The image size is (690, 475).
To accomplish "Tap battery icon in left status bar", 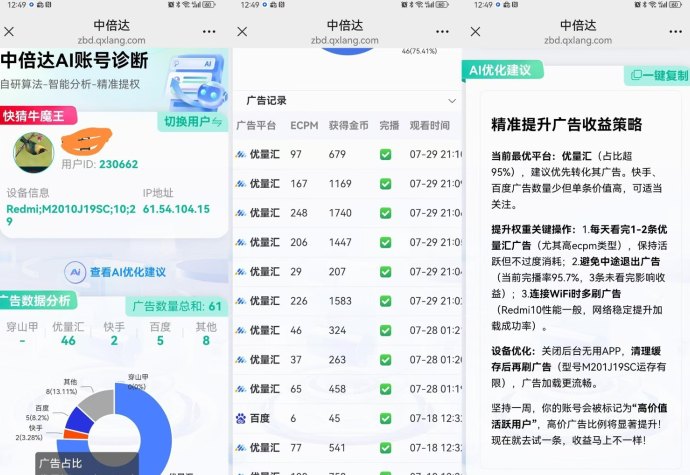I will (x=209, y=5).
